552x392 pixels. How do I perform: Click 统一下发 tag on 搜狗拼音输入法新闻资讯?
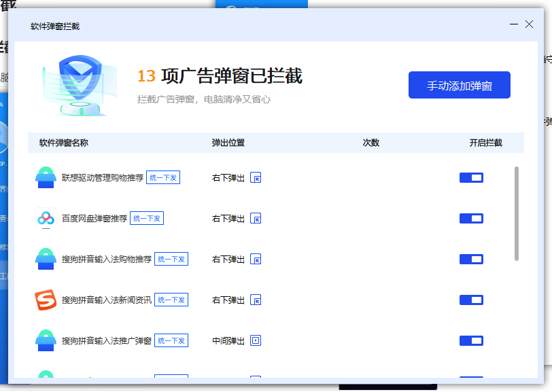171,300
